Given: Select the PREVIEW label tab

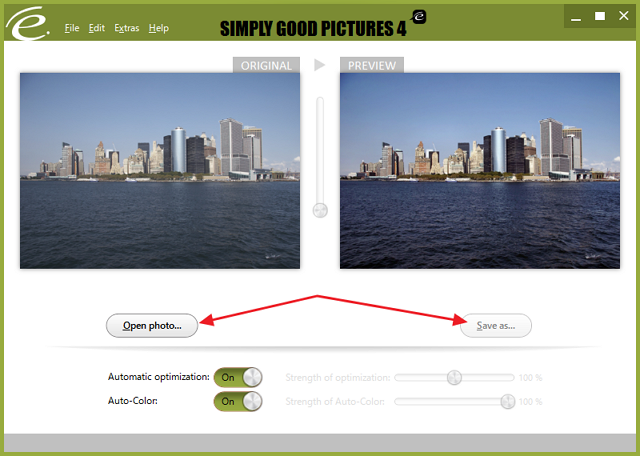Looking at the screenshot, I should [x=372, y=66].
